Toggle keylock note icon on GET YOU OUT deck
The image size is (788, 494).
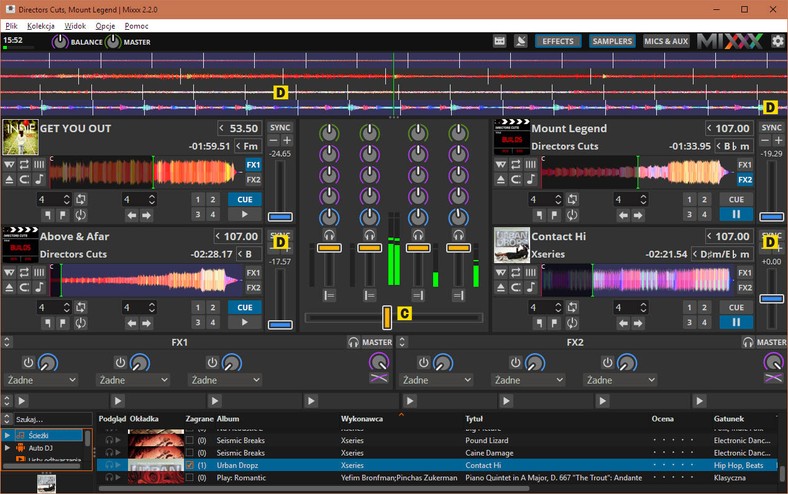(x=40, y=180)
